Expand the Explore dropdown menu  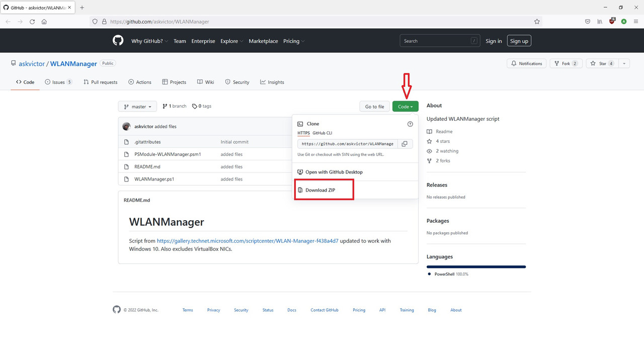231,41
